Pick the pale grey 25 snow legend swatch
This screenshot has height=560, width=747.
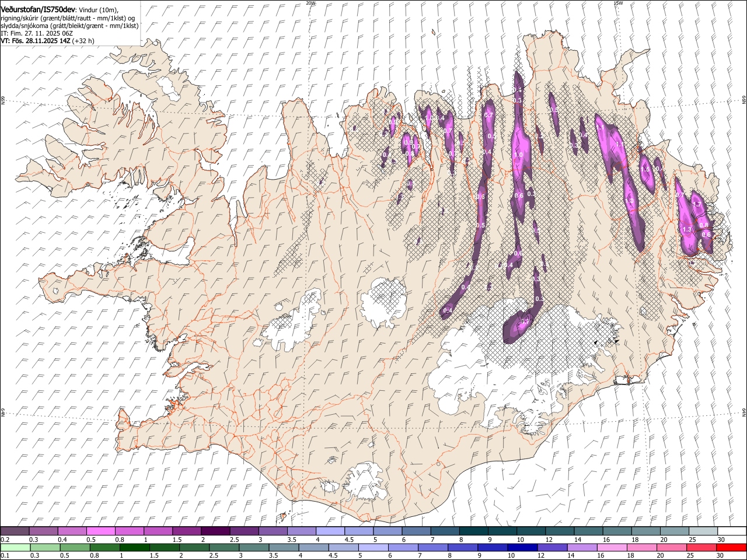pyautogui.click(x=703, y=531)
